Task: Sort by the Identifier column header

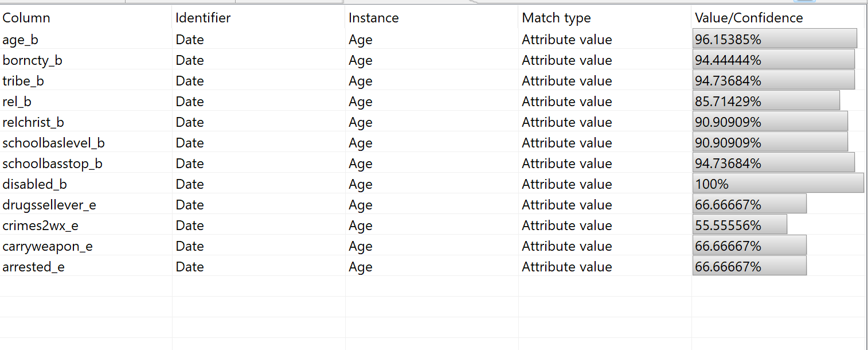Action: coord(203,18)
